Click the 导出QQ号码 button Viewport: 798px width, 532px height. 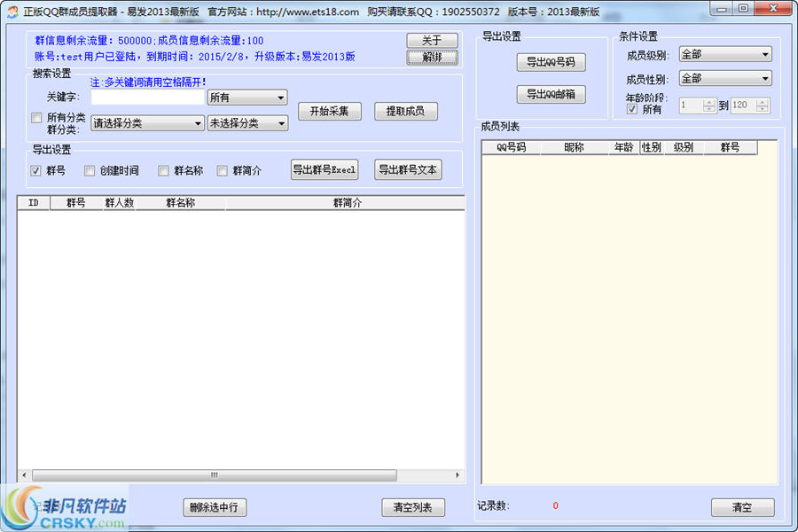tap(552, 62)
